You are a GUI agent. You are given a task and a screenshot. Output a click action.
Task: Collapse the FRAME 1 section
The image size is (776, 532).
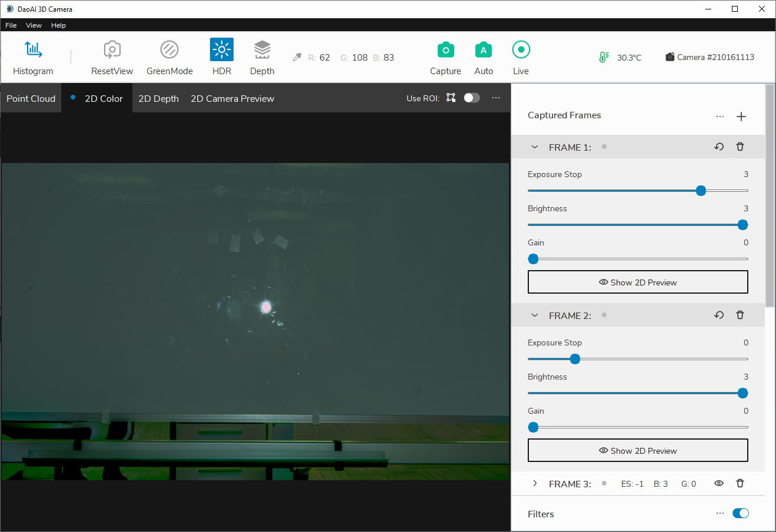click(535, 147)
